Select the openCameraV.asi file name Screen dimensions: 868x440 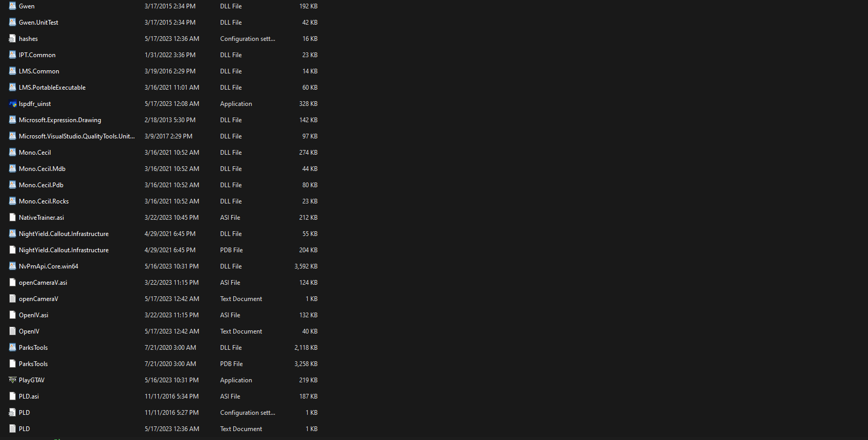tap(43, 283)
